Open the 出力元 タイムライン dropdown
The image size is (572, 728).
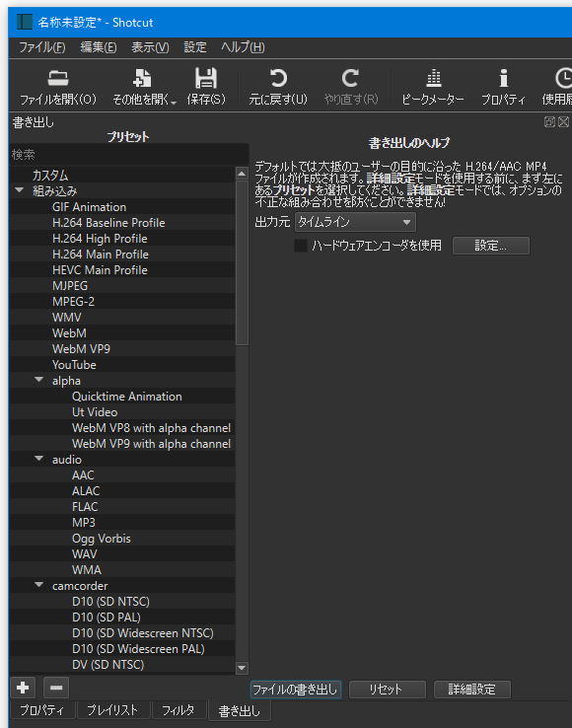355,222
